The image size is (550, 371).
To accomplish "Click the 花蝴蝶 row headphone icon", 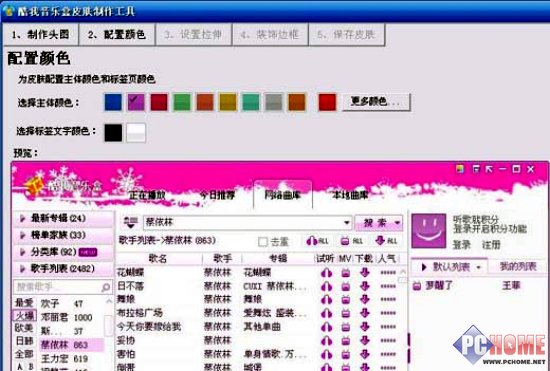I will click(x=326, y=272).
